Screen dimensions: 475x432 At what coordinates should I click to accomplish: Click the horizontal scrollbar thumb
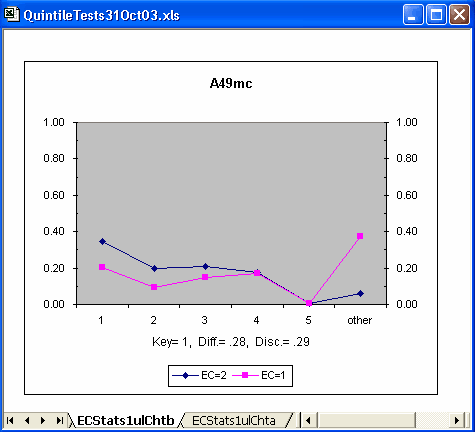click(366, 421)
